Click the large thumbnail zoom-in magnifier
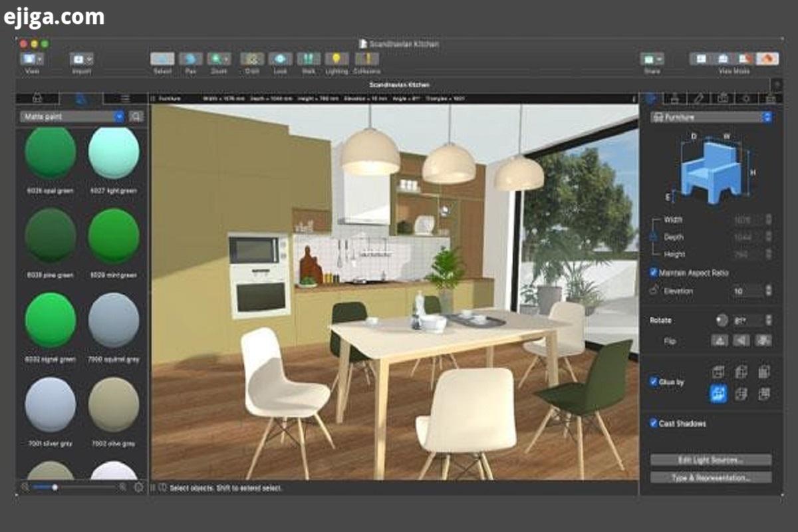Viewport: 798px width, 532px height. click(122, 487)
